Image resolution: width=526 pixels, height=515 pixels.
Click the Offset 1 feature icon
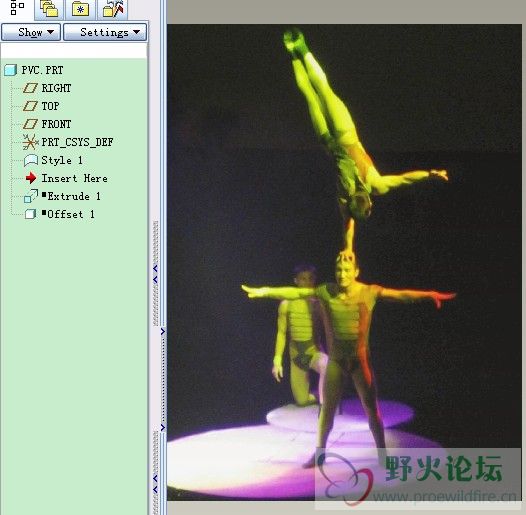(31, 214)
